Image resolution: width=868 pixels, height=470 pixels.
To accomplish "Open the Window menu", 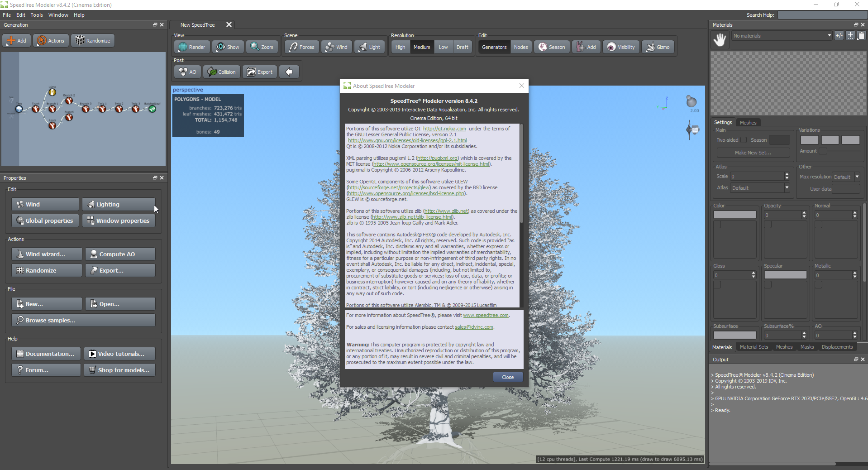I will click(58, 15).
